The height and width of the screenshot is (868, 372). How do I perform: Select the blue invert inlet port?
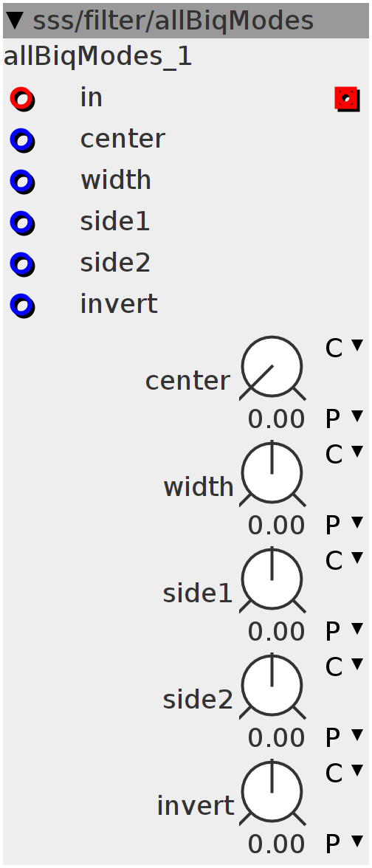click(x=22, y=306)
